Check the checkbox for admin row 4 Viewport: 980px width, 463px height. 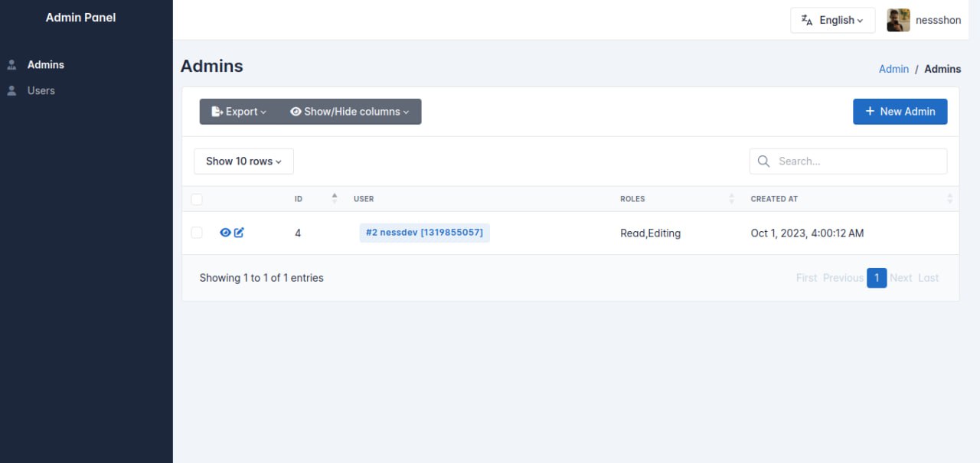tap(197, 233)
